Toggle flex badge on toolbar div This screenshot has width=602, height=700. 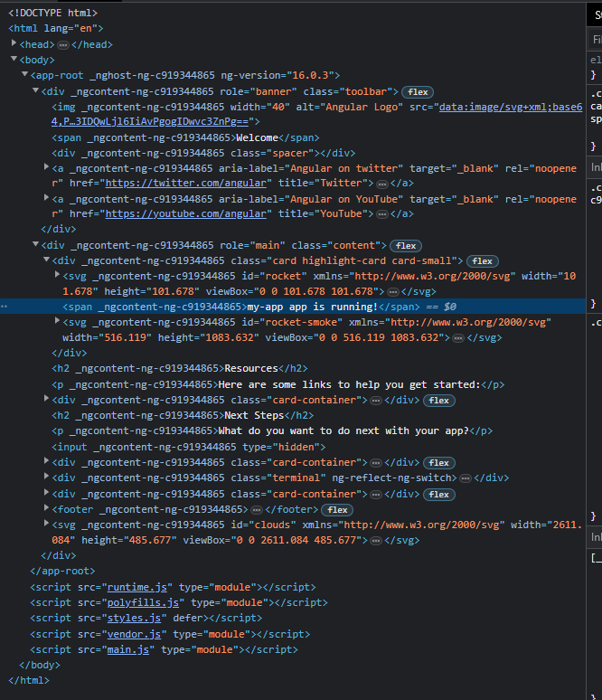(418, 92)
